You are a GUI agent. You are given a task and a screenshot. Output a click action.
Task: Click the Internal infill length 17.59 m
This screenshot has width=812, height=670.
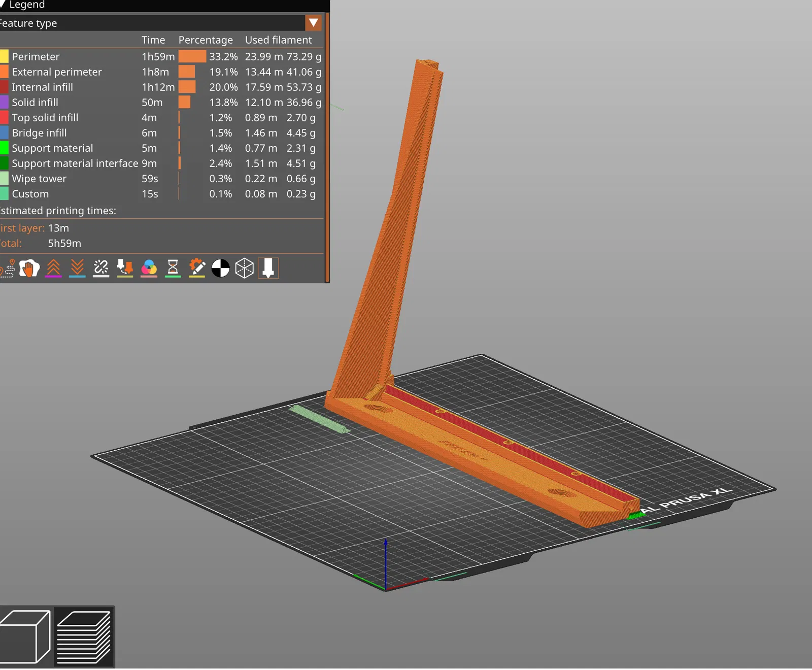(264, 87)
